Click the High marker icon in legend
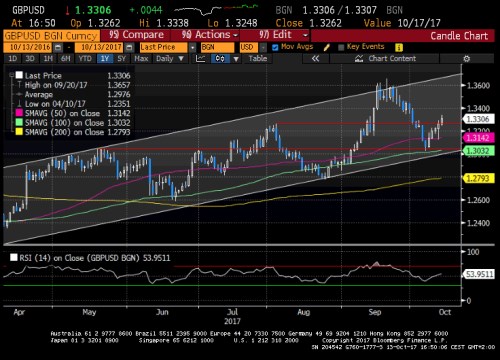Image resolution: width=500 pixels, height=360 pixels. coord(20,85)
